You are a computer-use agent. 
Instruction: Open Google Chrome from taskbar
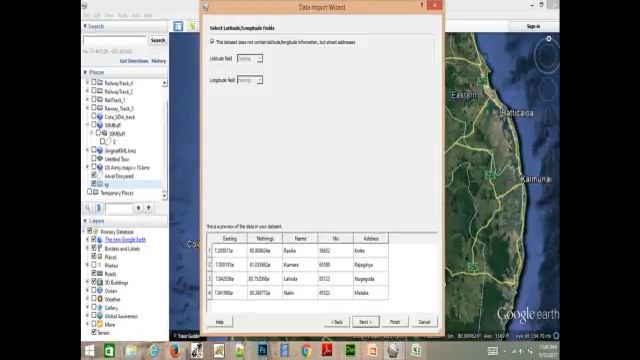click(x=306, y=351)
